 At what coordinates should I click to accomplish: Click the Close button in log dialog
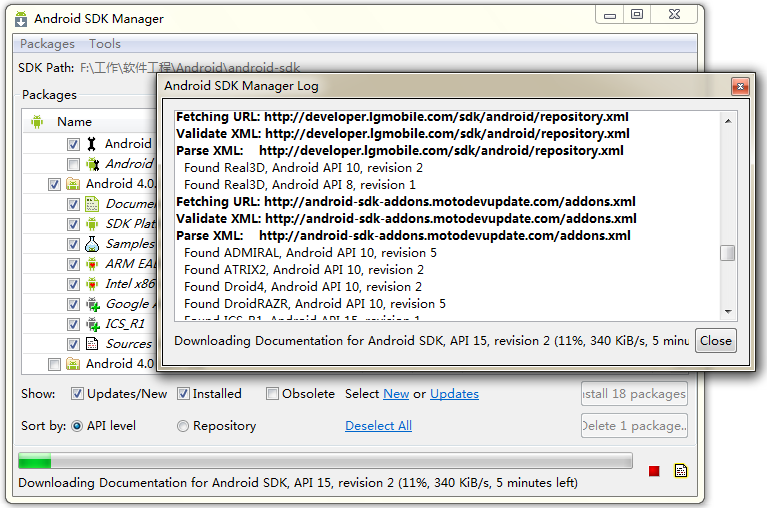click(716, 341)
